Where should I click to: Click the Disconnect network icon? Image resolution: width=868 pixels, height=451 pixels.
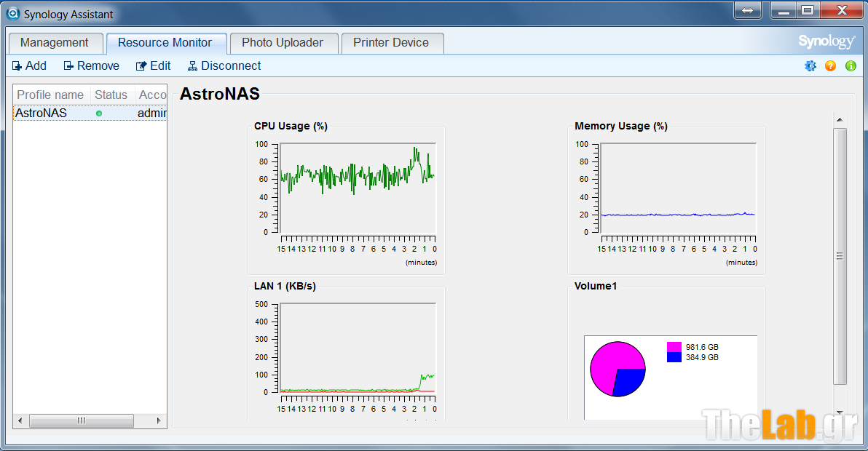pyautogui.click(x=193, y=65)
